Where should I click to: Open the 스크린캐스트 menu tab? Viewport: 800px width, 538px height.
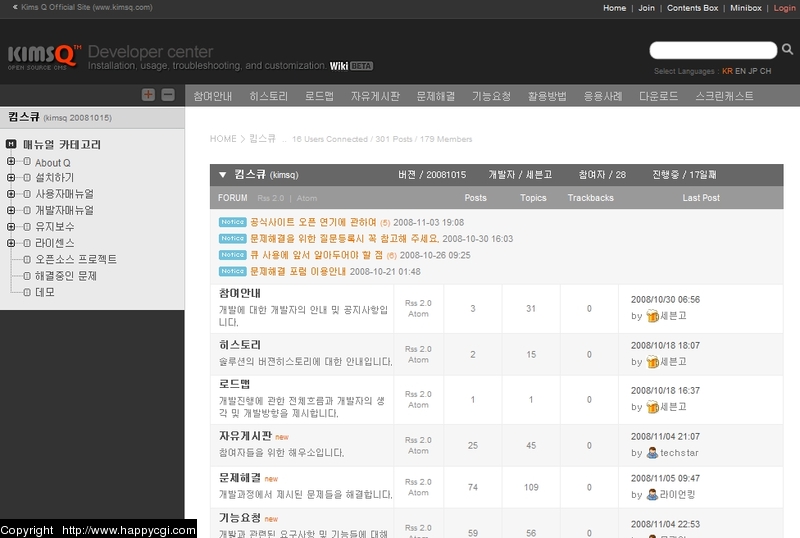click(724, 96)
